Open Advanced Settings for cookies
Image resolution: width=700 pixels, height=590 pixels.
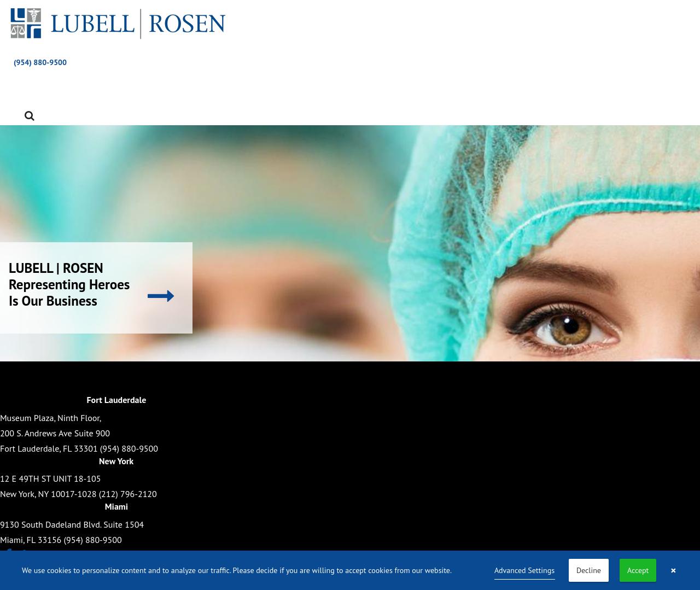tap(524, 570)
